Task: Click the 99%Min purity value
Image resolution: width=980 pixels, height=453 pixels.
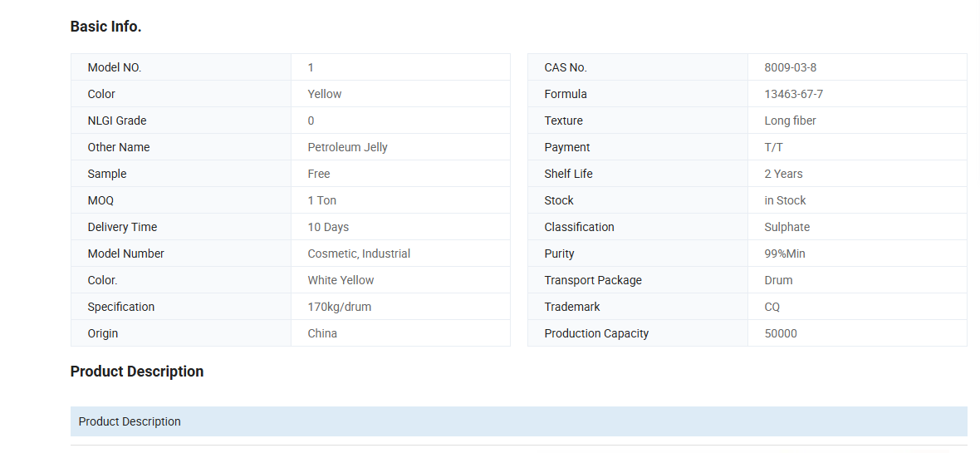Action: pos(784,254)
